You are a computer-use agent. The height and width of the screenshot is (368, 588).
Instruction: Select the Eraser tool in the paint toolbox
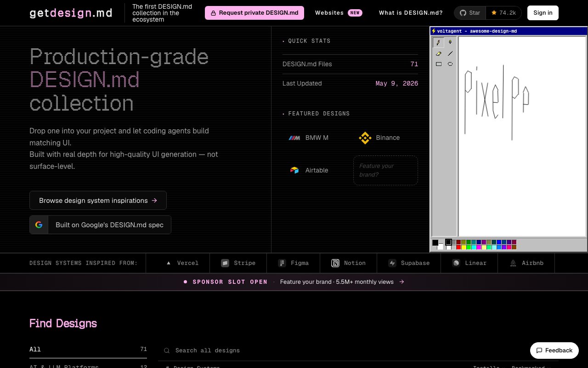click(439, 53)
